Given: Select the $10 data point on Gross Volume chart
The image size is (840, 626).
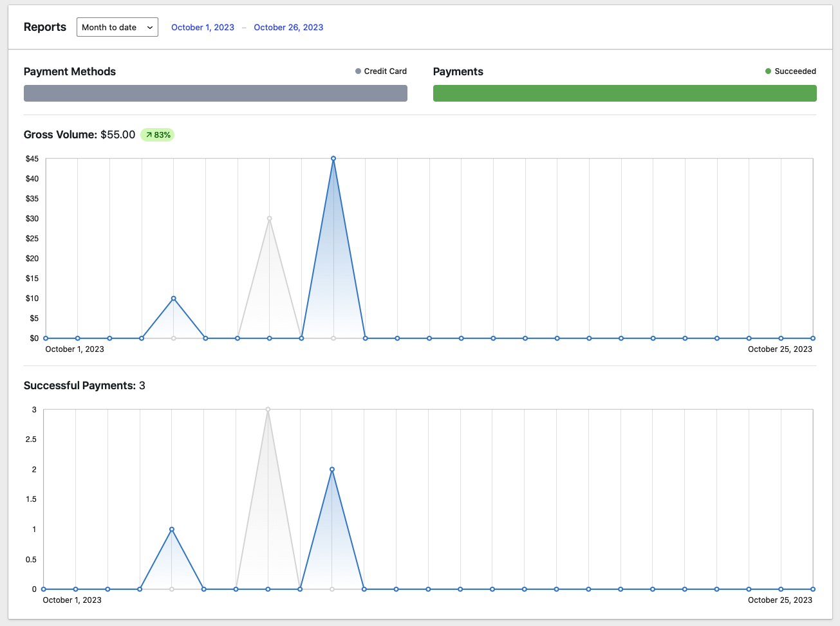Looking at the screenshot, I should pos(173,298).
